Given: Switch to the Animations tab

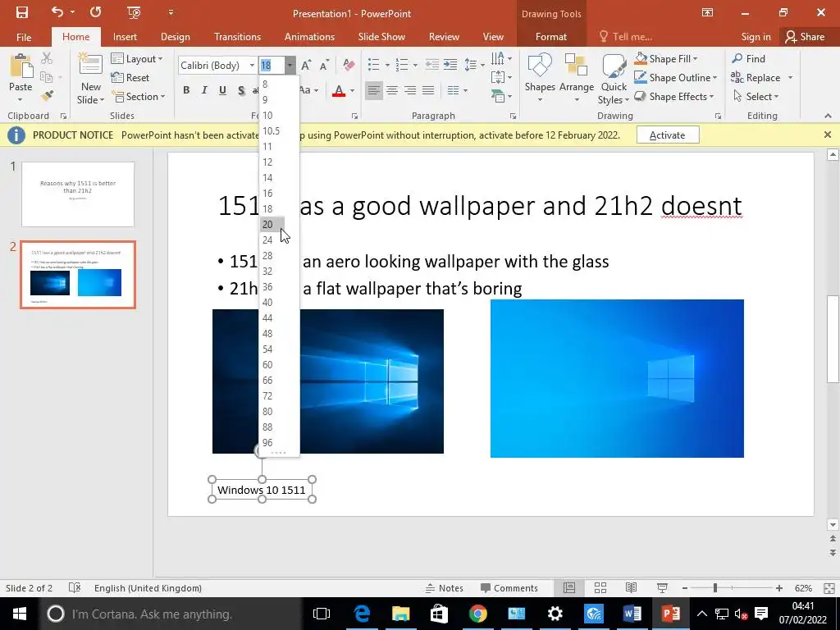Looking at the screenshot, I should pos(309,37).
